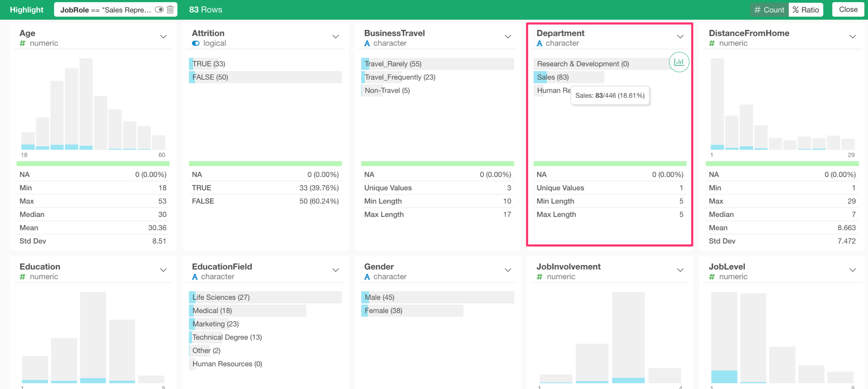
Task: Click the green NA ratio bar under Age
Action: click(93, 164)
